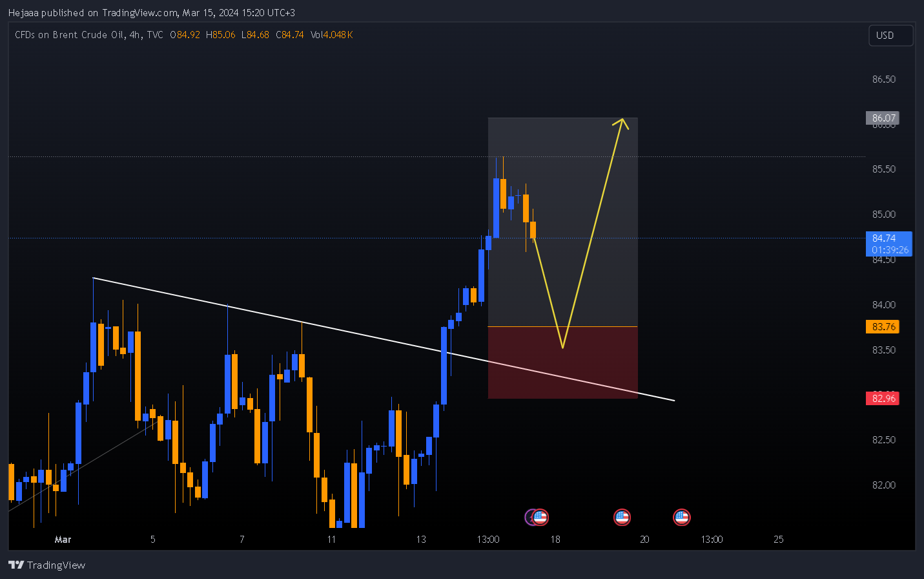The height and width of the screenshot is (579, 924).
Task: Click the close value C84.74
Action: (290, 35)
